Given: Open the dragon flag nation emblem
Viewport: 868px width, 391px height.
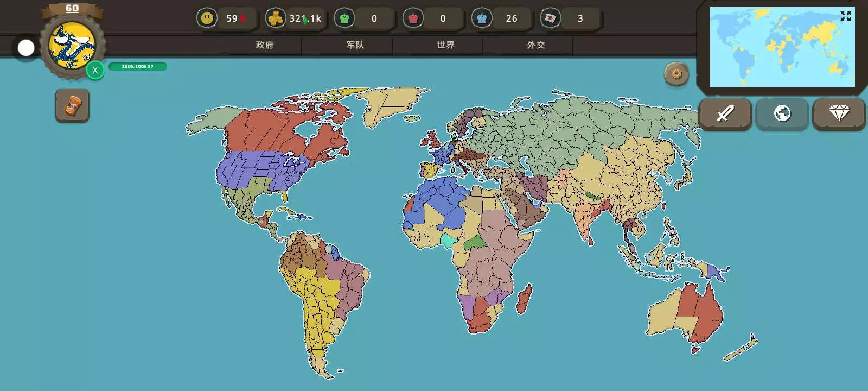Looking at the screenshot, I should pyautogui.click(x=72, y=46).
